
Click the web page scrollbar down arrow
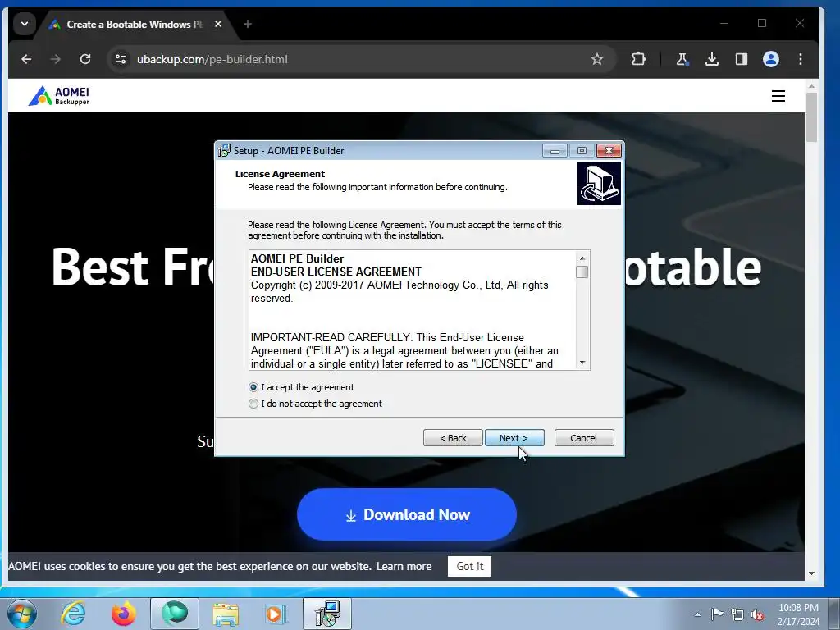click(x=811, y=573)
